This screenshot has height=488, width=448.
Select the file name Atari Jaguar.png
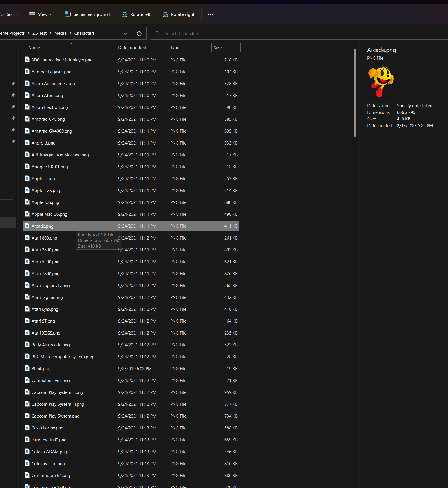click(x=47, y=297)
